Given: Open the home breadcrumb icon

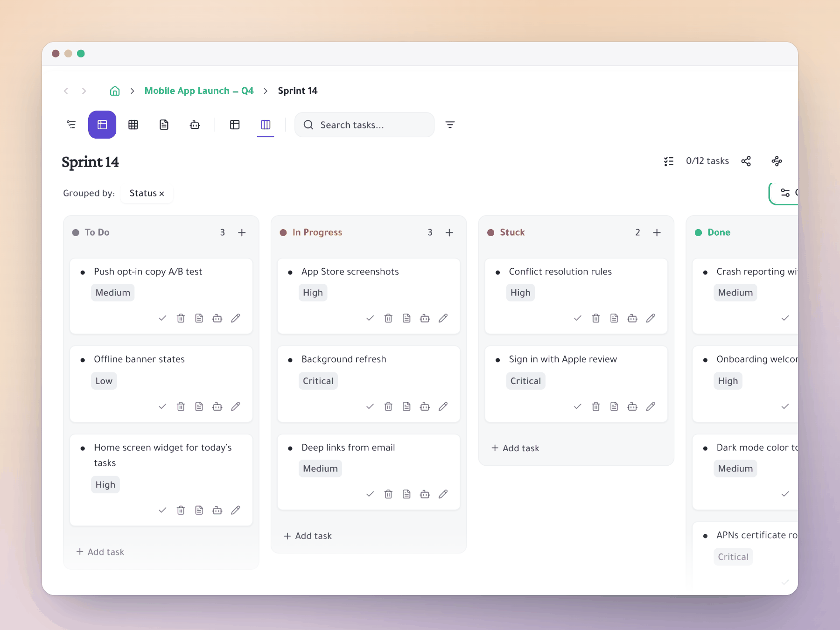Looking at the screenshot, I should (x=115, y=91).
